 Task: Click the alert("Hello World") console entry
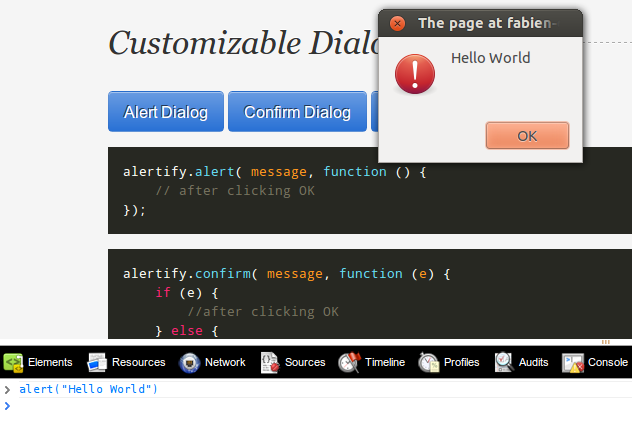pos(88,389)
